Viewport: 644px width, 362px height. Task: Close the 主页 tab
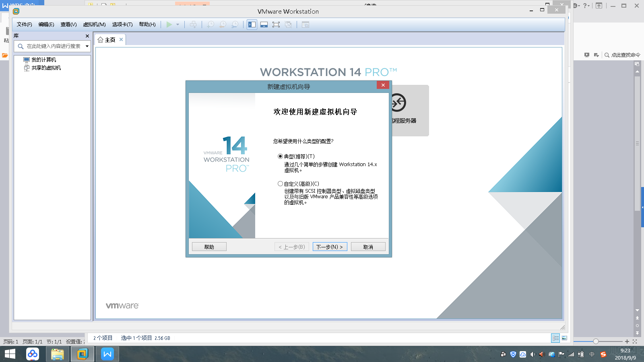click(121, 39)
